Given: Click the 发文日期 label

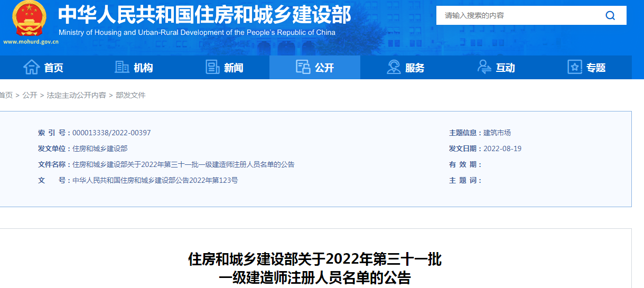Looking at the screenshot, I should [465, 149].
